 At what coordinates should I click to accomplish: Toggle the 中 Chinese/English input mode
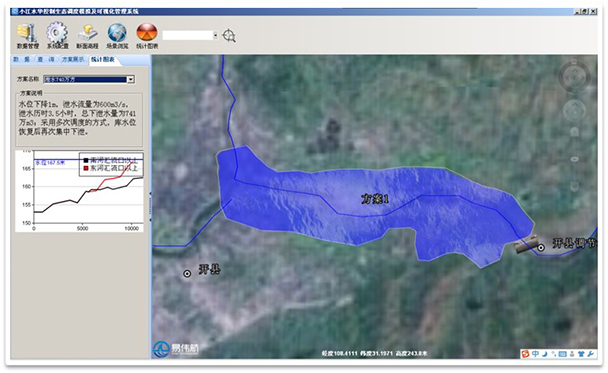[x=535, y=354]
